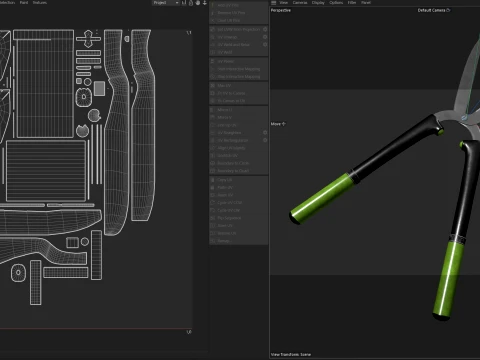
Task: Click the UV Weld and Relax icon
Action: 212,45
